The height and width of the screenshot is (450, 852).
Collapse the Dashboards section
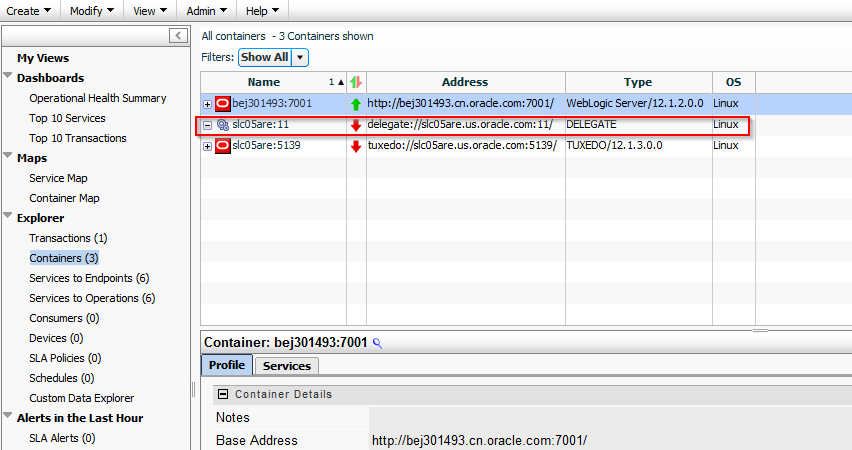pos(8,76)
